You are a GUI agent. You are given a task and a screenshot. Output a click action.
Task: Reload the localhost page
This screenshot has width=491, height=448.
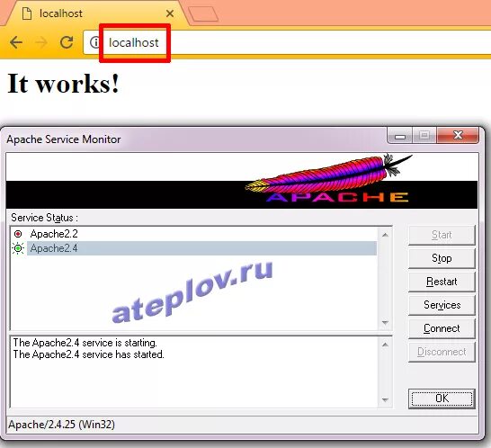pyautogui.click(x=67, y=42)
